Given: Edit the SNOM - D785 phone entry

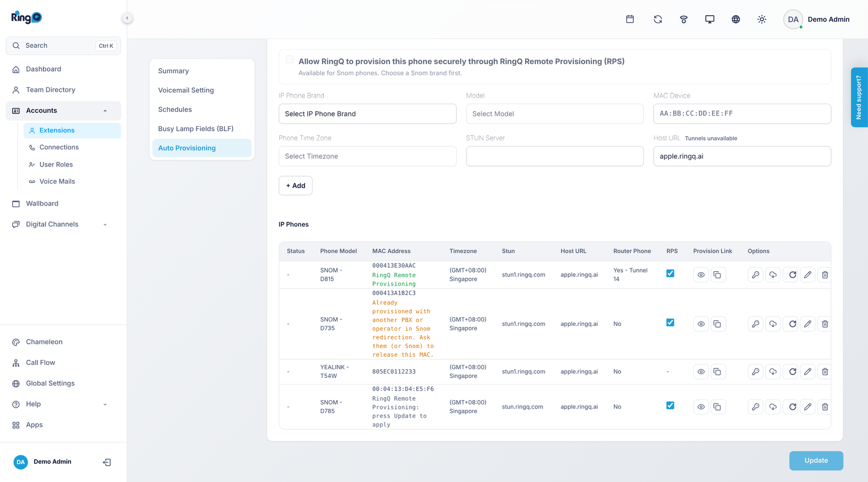Looking at the screenshot, I should (808, 407).
